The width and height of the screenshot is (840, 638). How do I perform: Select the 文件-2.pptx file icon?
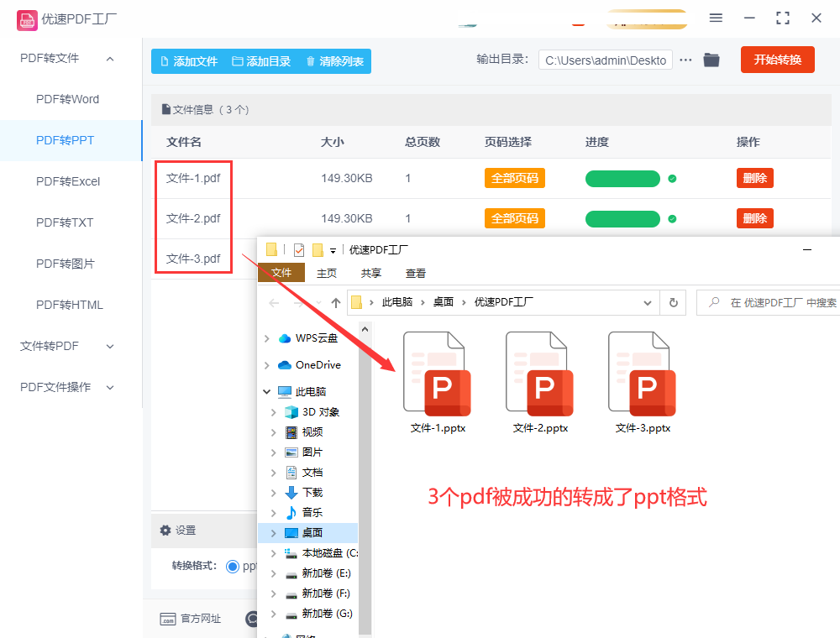pyautogui.click(x=539, y=374)
